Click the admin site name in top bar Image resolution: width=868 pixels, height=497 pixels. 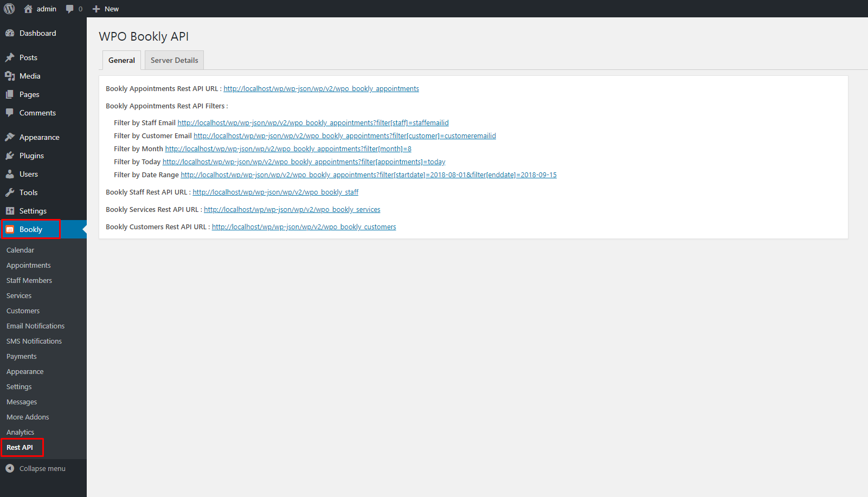(x=47, y=9)
